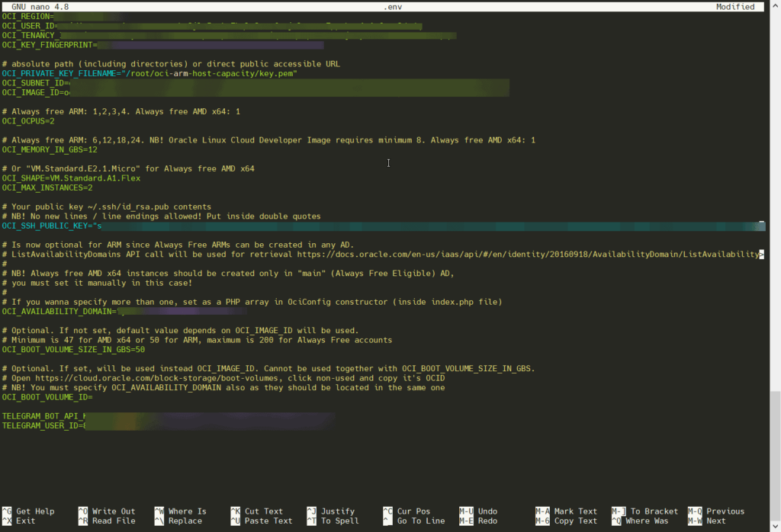The width and height of the screenshot is (781, 532).
Task: Click the vertical scrollbar thumb
Action: pos(776,455)
